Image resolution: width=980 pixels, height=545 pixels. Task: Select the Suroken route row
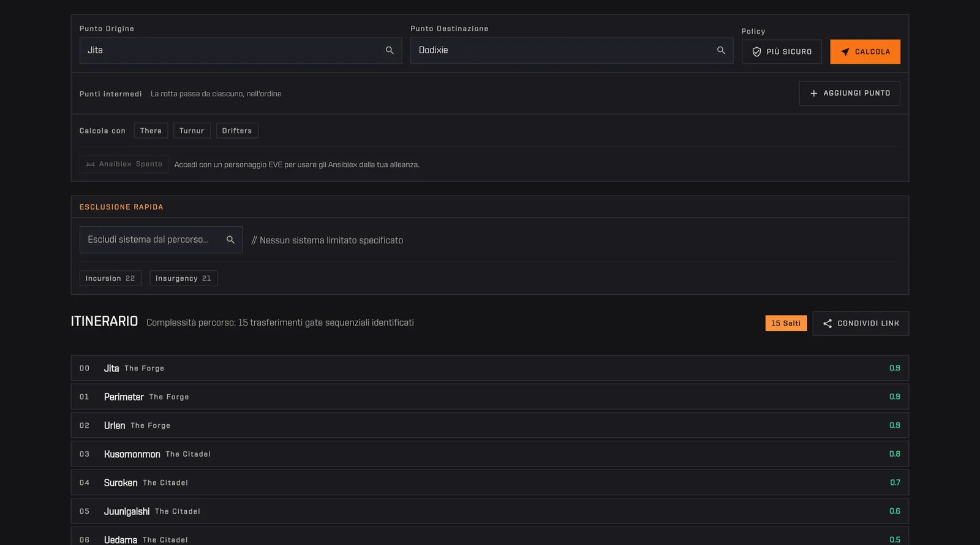[x=490, y=482]
